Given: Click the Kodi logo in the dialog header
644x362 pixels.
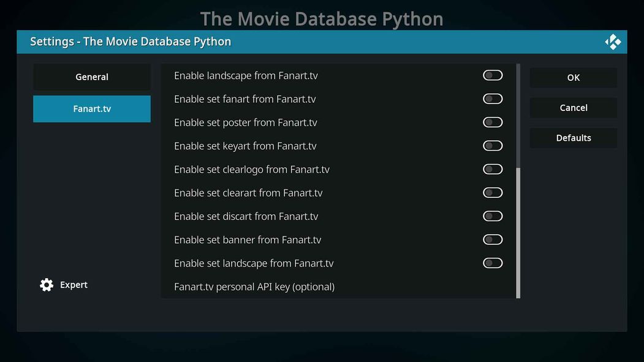Looking at the screenshot, I should click(x=613, y=41).
